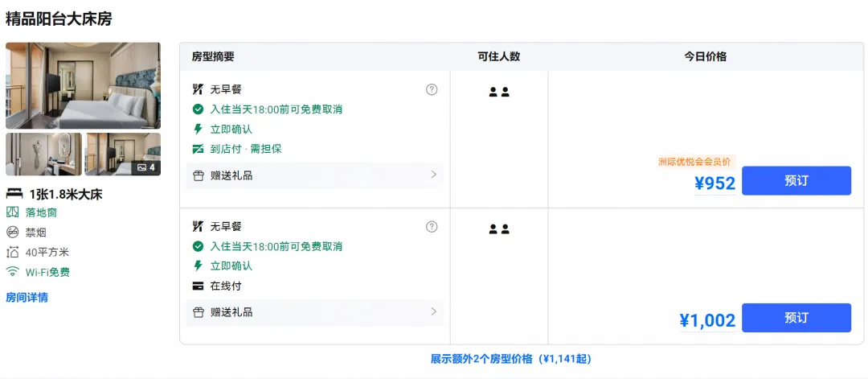Screen dimensions: 868x379
Task: Book the ¥952 room with 预订 button
Action: click(796, 180)
